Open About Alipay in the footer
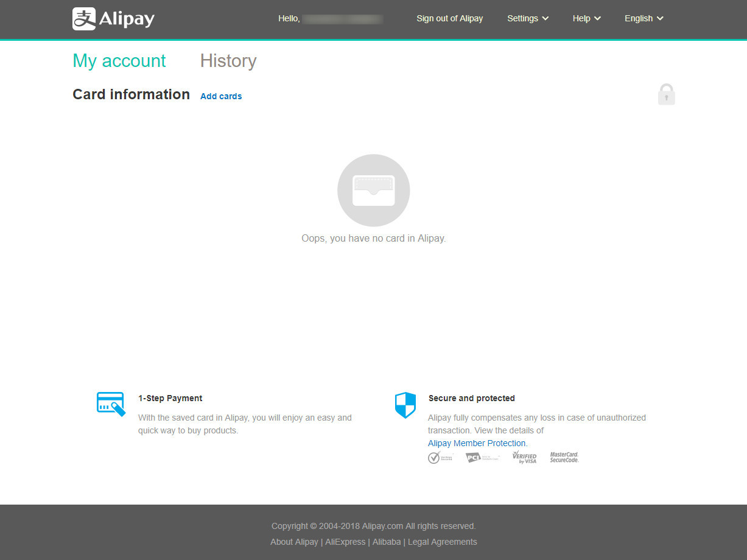The image size is (747, 560). (x=294, y=542)
